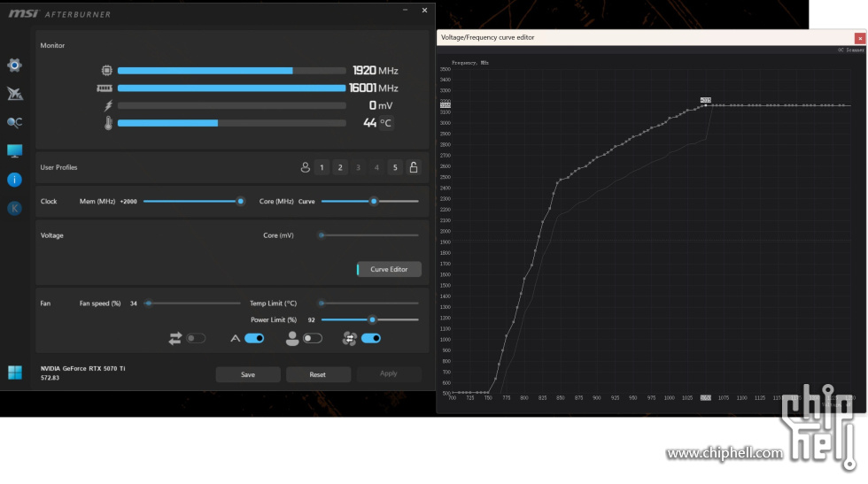The height and width of the screenshot is (484, 868).
Task: Select user profile 4
Action: coord(376,167)
